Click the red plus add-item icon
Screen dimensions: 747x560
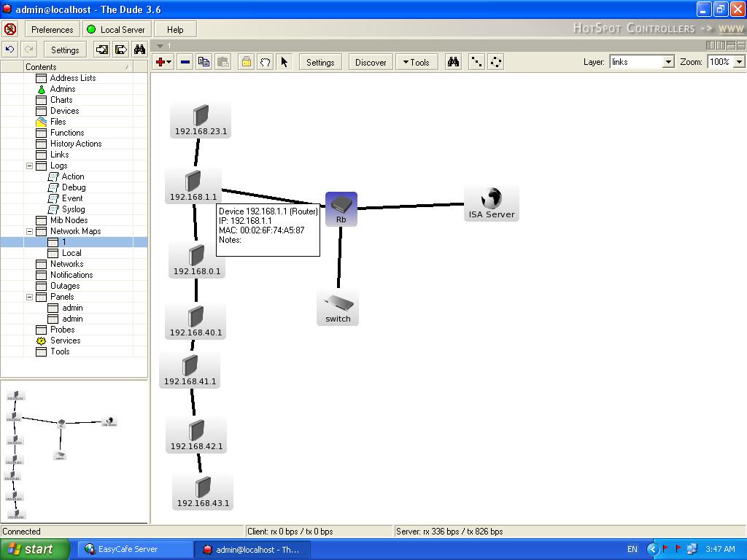tap(163, 62)
